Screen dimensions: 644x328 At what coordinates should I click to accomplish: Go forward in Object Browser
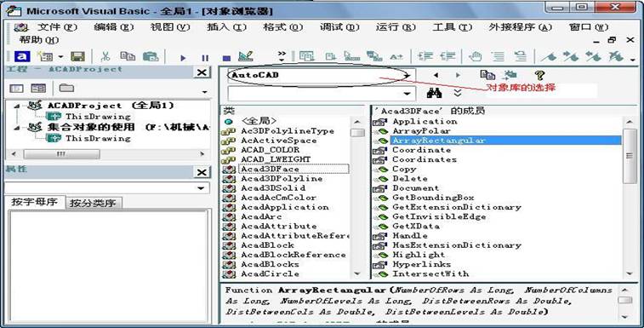(x=458, y=75)
